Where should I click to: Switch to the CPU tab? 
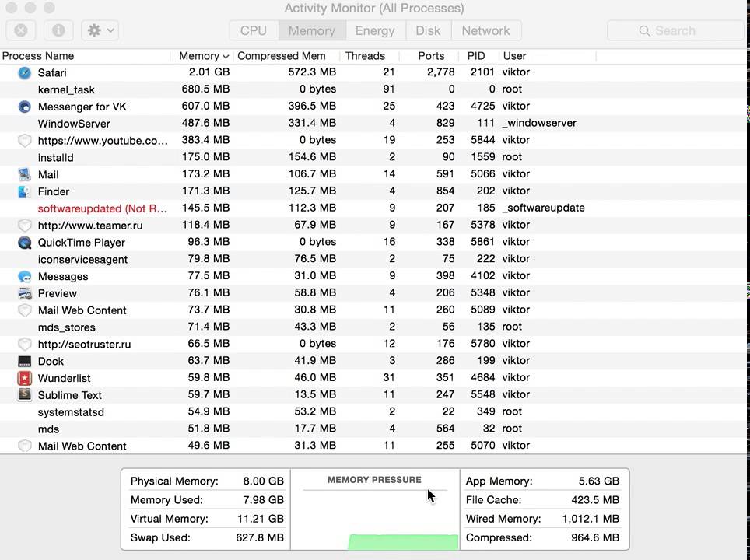(254, 30)
